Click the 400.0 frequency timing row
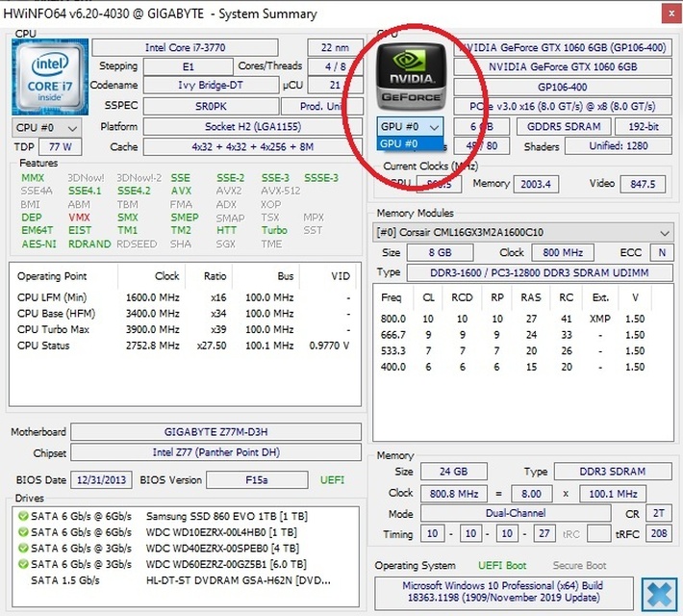683x616 pixels. coord(513,367)
